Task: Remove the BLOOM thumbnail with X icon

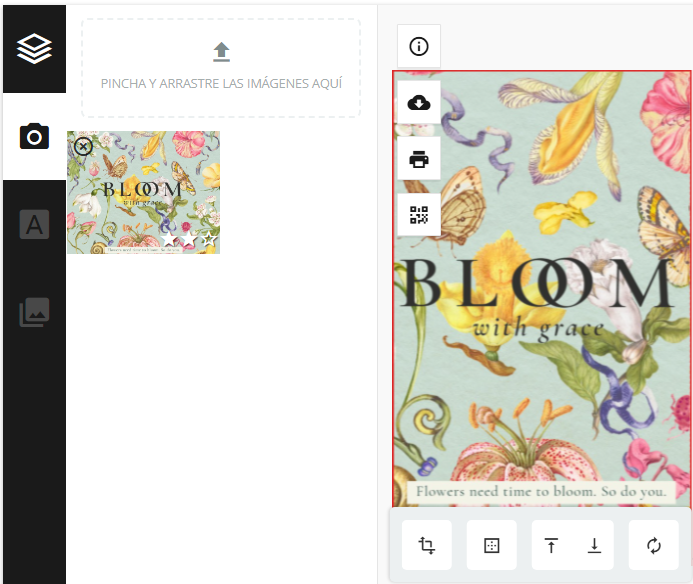Action: [83, 146]
